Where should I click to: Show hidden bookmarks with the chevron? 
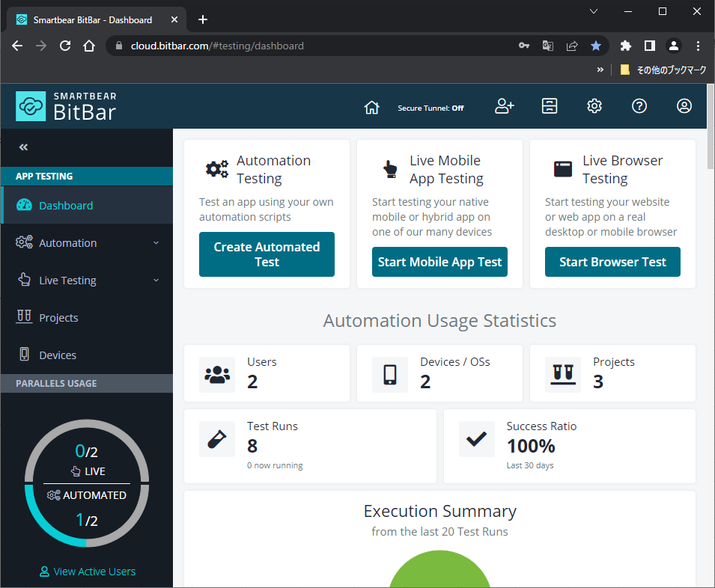tap(600, 70)
